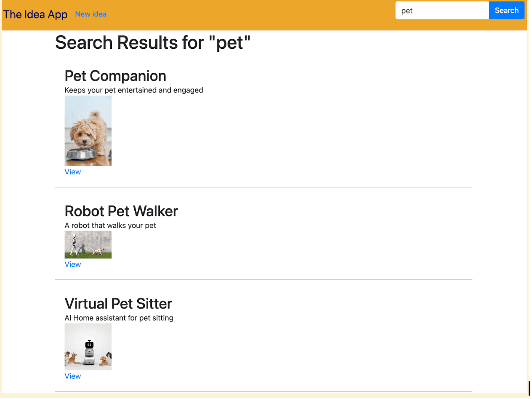Click "A robot that walks your pet" description
This screenshot has width=532, height=399.
pos(110,226)
